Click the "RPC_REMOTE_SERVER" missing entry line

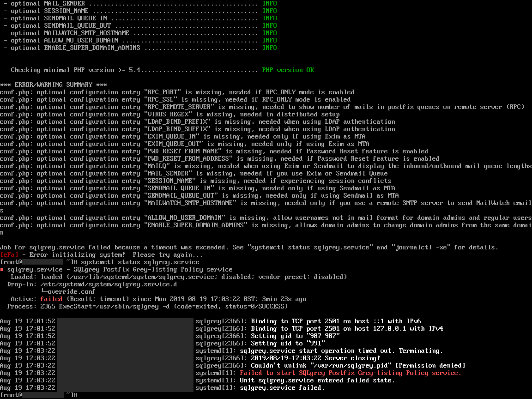click(x=262, y=107)
